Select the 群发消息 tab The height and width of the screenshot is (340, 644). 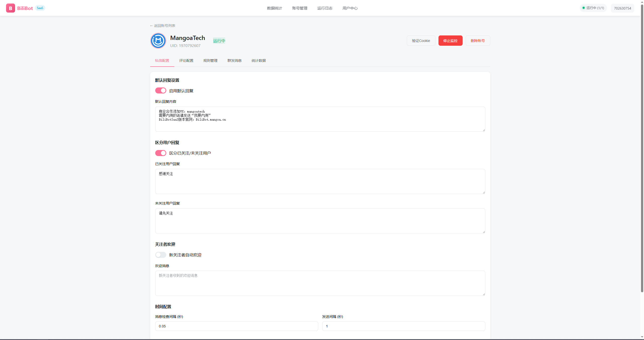pos(234,61)
